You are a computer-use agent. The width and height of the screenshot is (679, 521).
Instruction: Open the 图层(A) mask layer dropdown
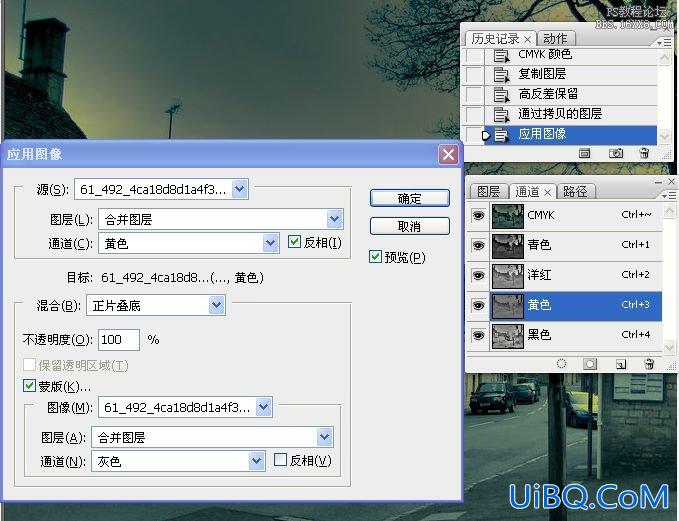(x=324, y=437)
